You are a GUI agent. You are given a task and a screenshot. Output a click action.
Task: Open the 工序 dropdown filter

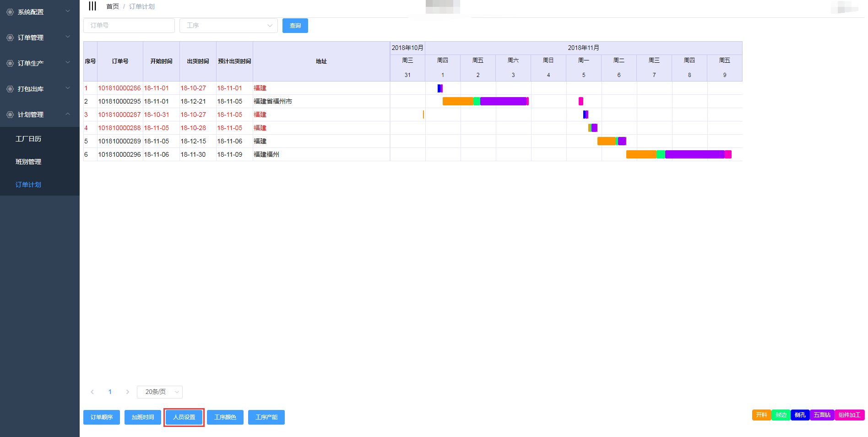[228, 26]
